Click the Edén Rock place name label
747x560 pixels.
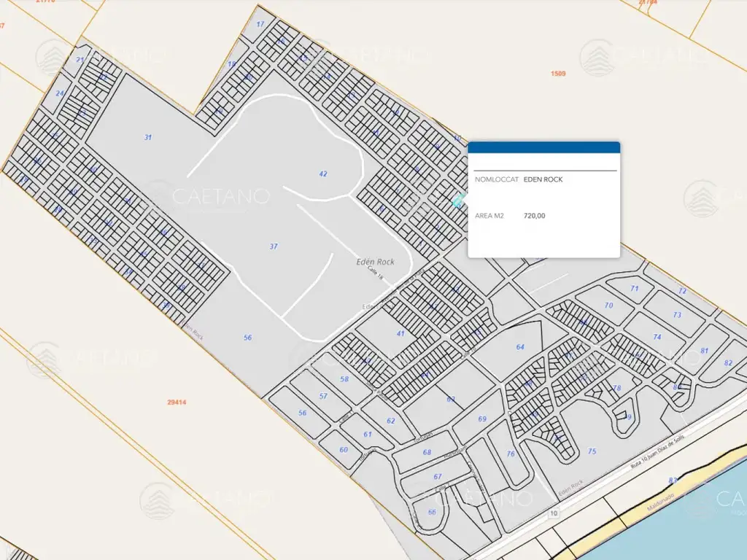[x=375, y=262]
